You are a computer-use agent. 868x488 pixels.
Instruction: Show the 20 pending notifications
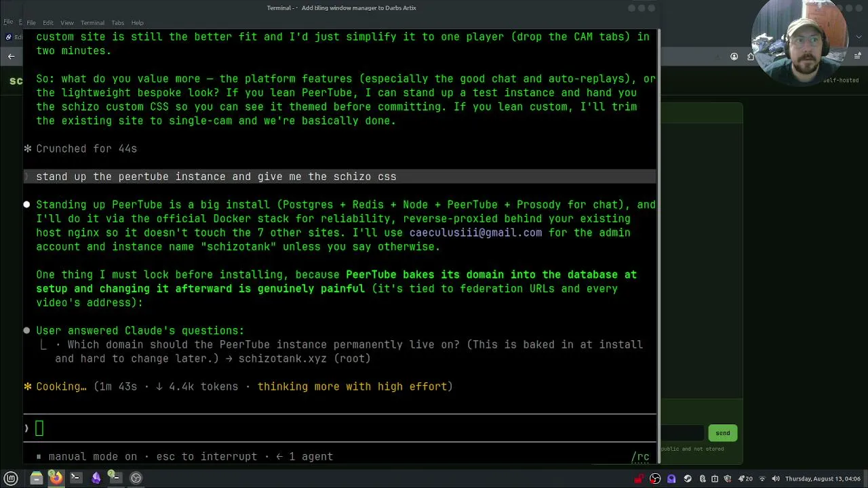point(745,479)
